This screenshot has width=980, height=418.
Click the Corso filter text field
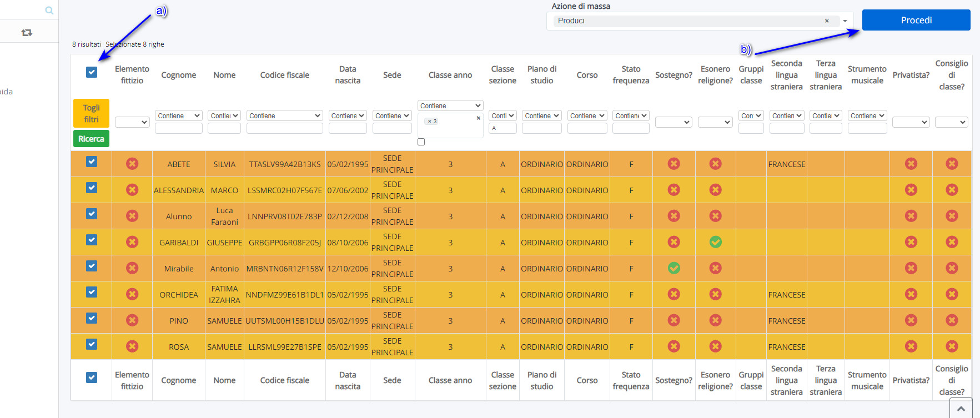(587, 128)
